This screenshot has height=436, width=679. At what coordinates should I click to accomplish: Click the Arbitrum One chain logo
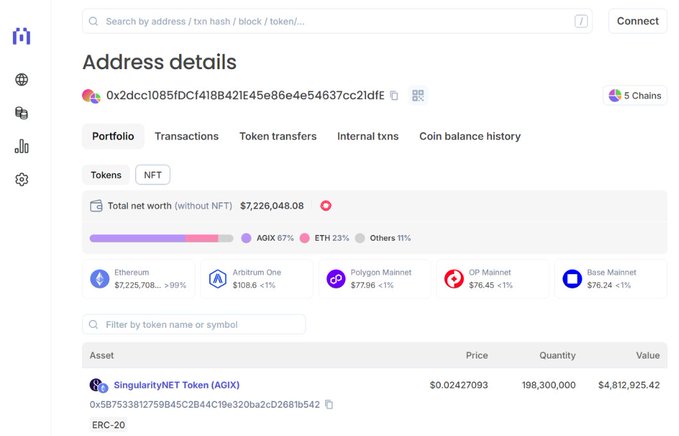[x=218, y=279]
